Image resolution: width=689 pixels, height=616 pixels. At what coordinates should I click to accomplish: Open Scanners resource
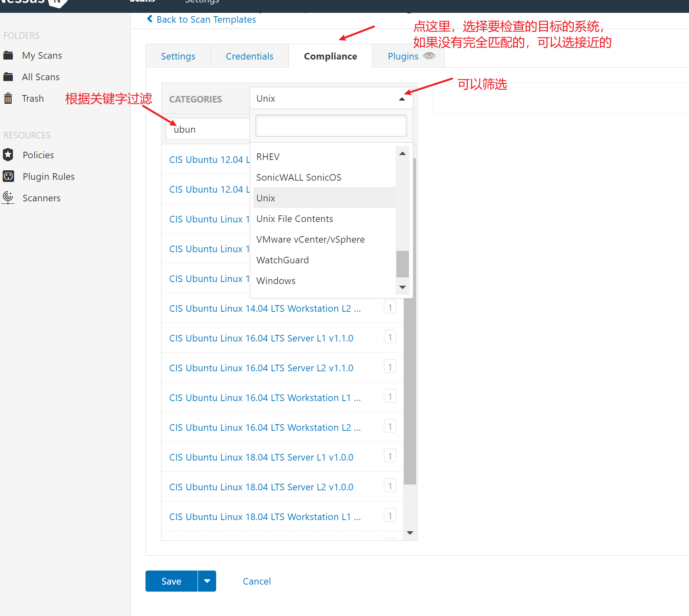click(41, 198)
